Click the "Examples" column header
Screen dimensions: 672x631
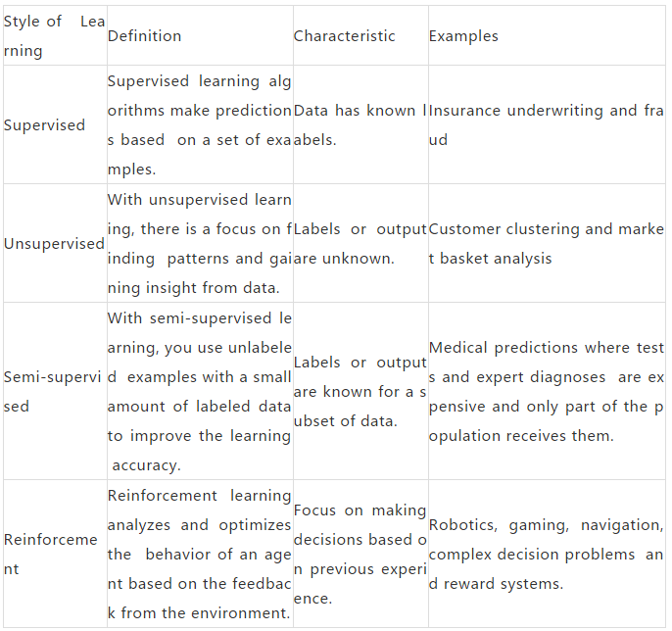463,36
